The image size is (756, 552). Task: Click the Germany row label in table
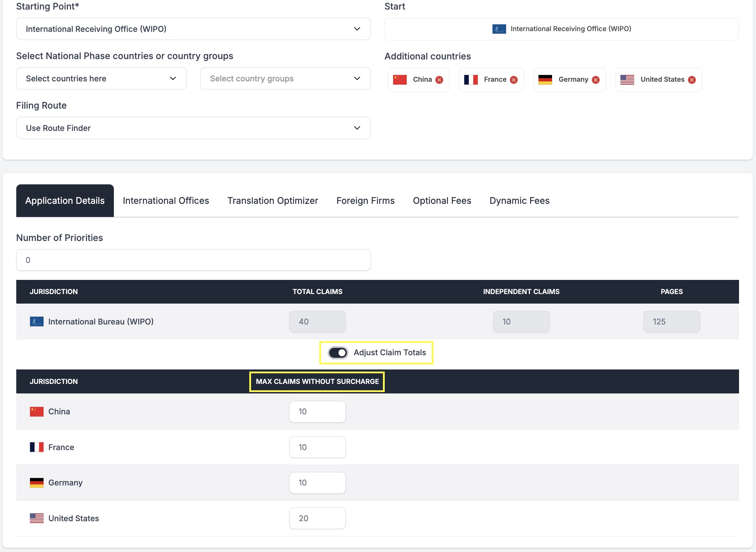[x=65, y=483]
